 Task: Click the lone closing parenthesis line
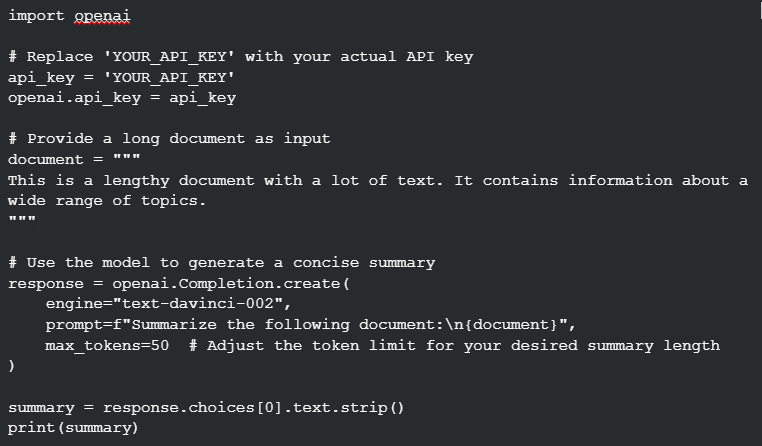click(x=12, y=366)
